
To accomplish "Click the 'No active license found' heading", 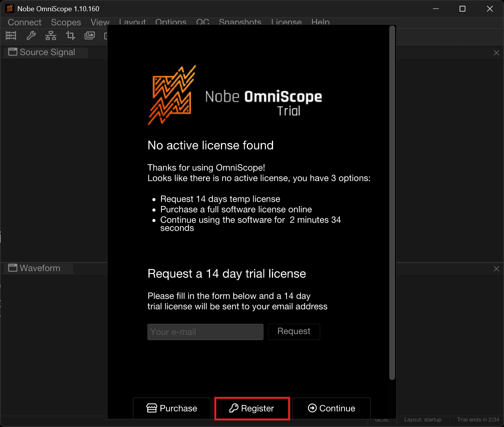I will [210, 145].
